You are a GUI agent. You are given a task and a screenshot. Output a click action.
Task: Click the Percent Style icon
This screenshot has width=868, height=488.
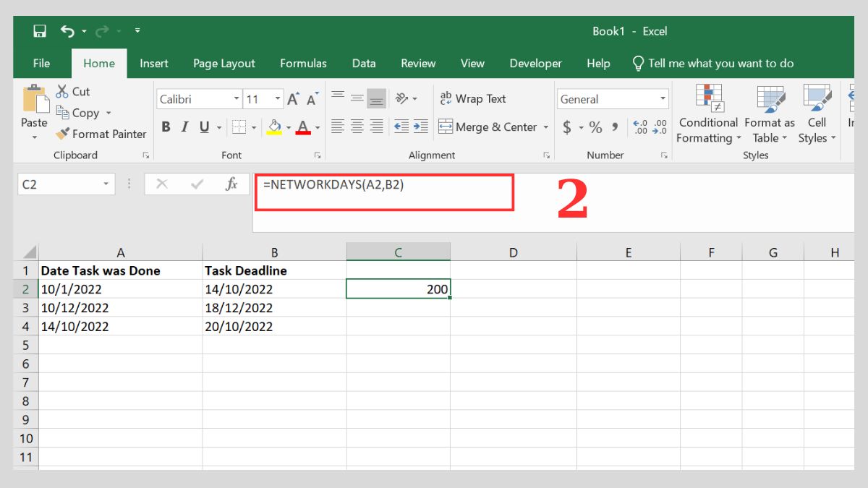point(595,127)
